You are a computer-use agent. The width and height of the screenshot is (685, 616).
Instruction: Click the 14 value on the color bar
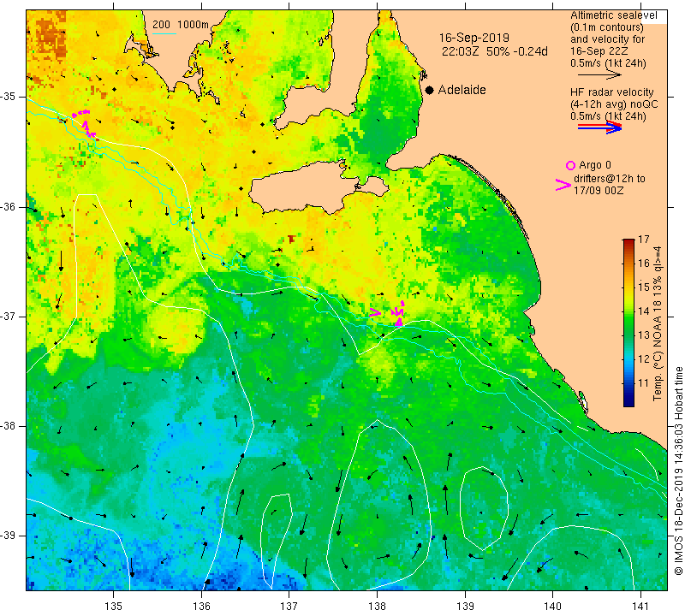(x=644, y=311)
